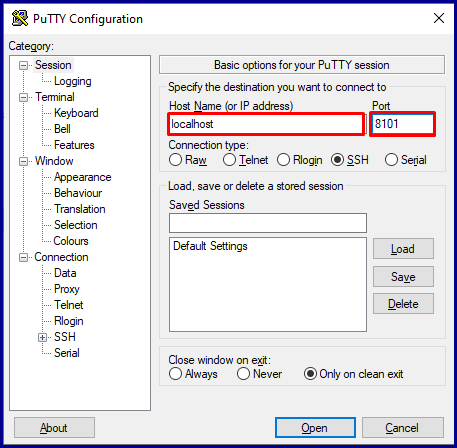Click the Host Name field containing localhost
457x448 pixels.
click(266, 124)
